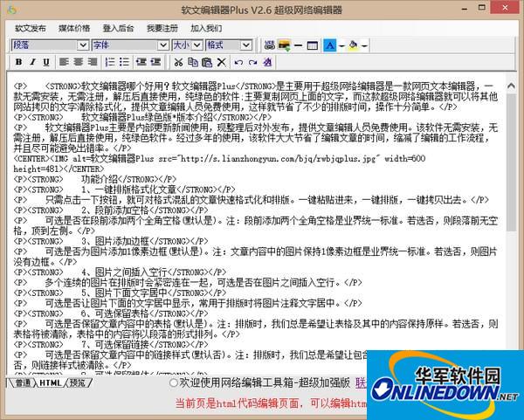Toggle underline formatting
This screenshot has width=524, height=420.
(x=46, y=62)
